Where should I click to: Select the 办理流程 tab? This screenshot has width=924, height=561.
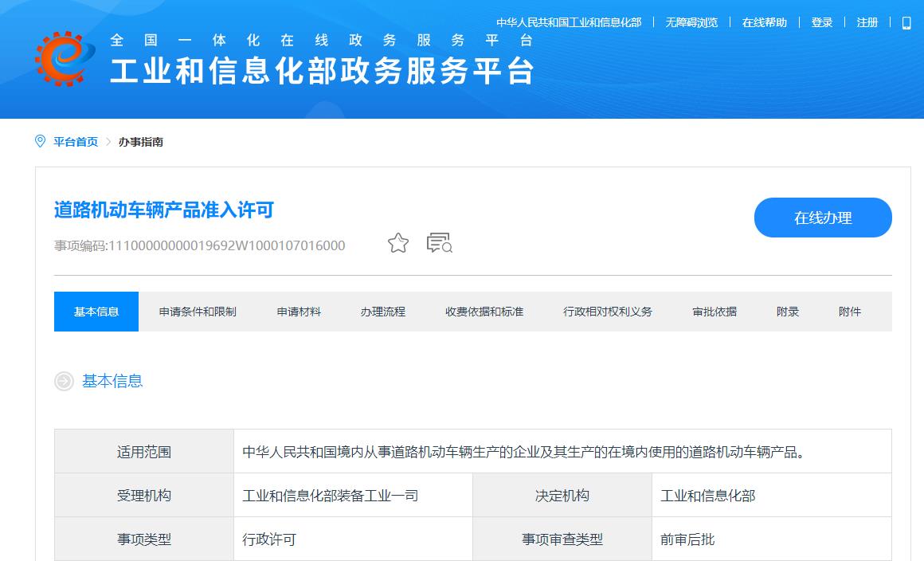(x=383, y=312)
